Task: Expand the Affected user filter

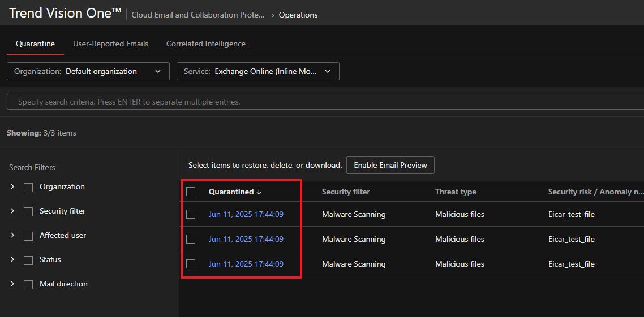Action: (12, 235)
